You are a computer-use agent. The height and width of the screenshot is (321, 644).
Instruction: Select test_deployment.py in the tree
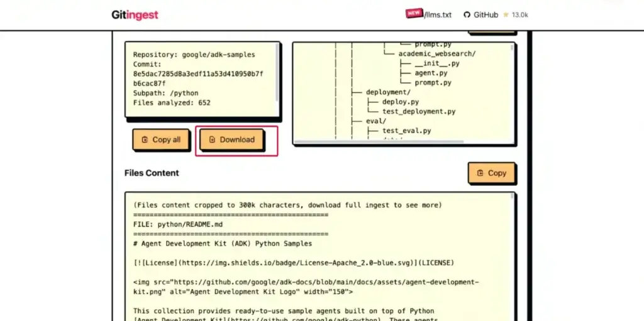[x=418, y=112]
